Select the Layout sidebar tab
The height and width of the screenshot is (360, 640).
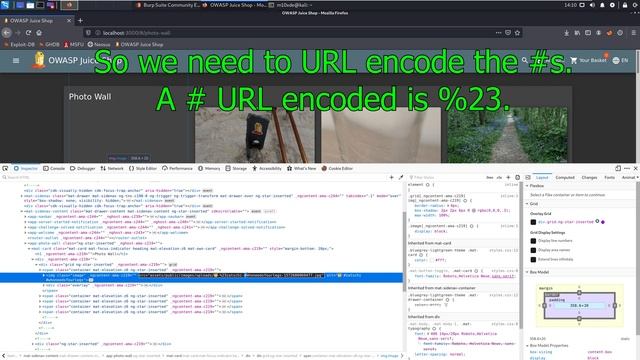pos(542,178)
